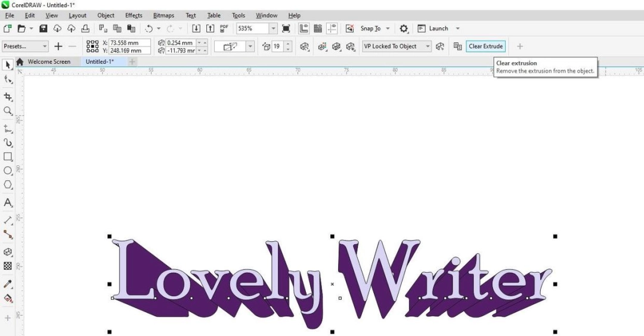This screenshot has width=644, height=336.
Task: Select the Shape tool
Action: [x=7, y=79]
